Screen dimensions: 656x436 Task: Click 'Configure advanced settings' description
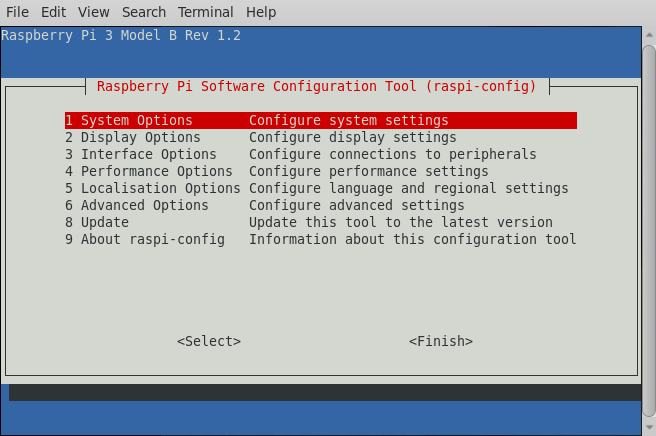click(357, 205)
